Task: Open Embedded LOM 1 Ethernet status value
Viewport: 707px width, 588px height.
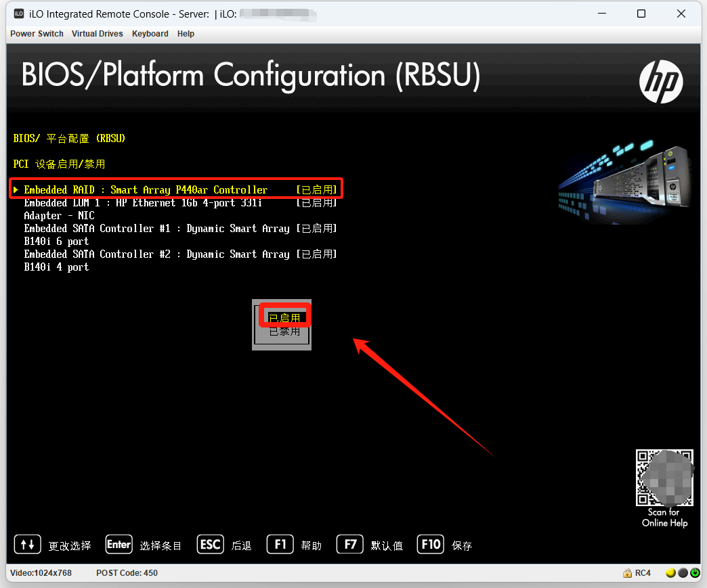Action: pos(316,203)
